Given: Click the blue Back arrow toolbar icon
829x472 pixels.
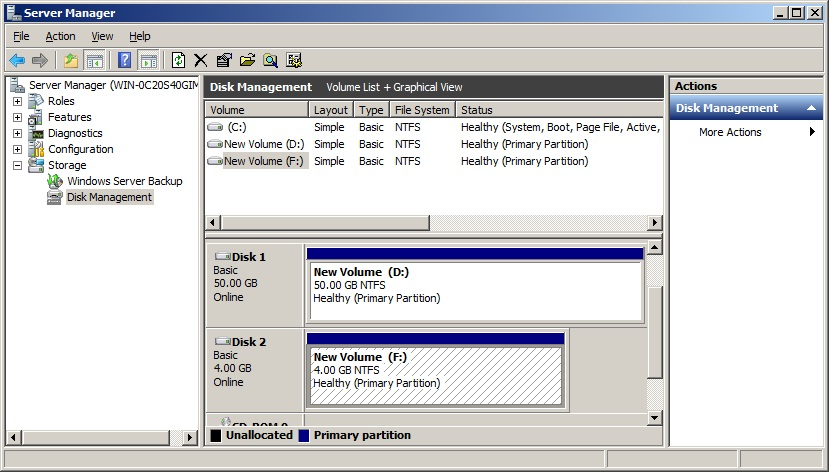Looking at the screenshot, I should click(x=17, y=60).
